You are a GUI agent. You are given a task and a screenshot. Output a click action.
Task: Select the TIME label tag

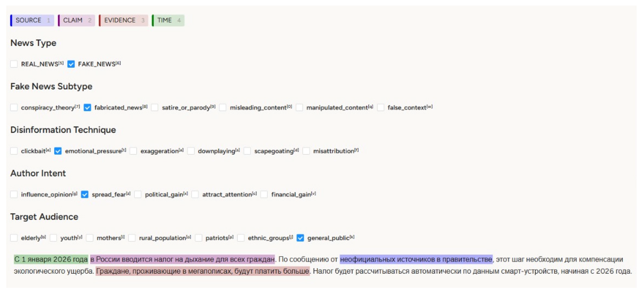pyautogui.click(x=168, y=20)
